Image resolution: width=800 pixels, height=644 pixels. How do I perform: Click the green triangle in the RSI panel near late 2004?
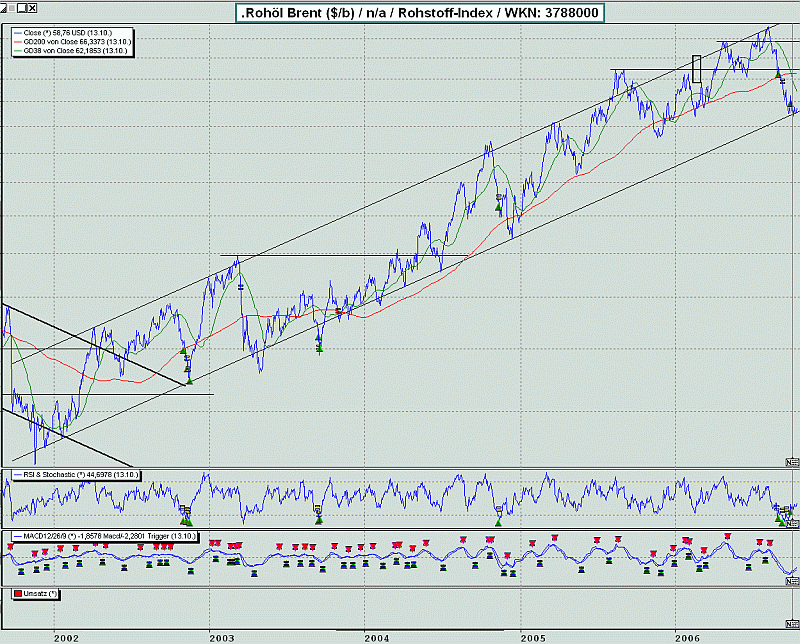(498, 523)
